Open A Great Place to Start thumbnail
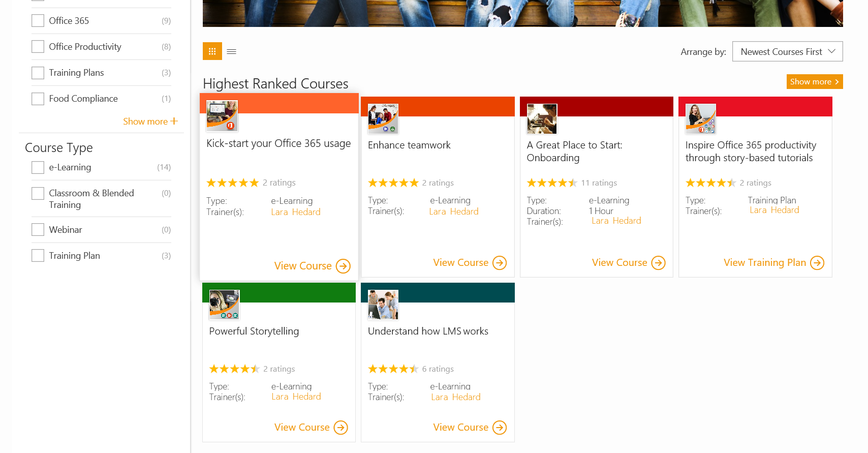This screenshot has height=453, width=868. (542, 119)
